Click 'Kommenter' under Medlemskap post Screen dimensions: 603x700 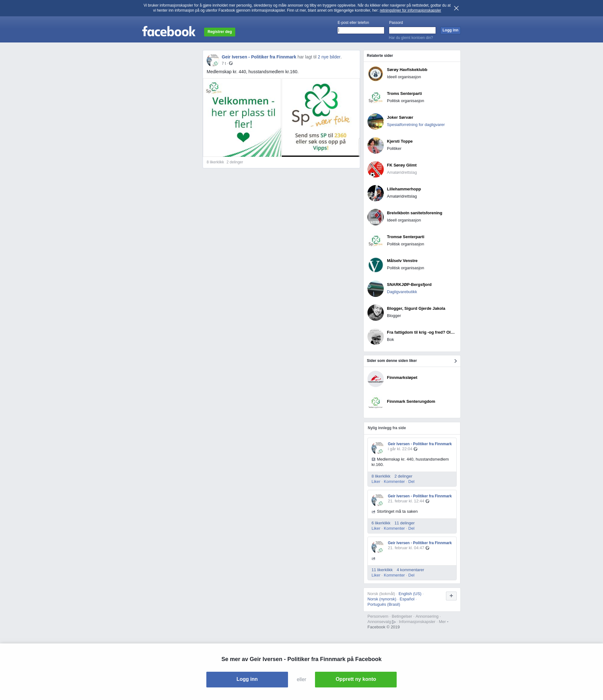394,481
